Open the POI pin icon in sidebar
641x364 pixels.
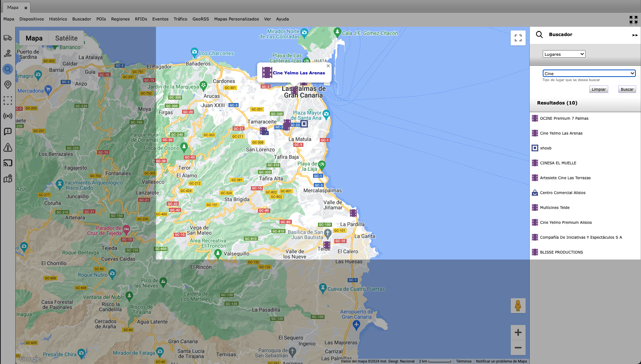coord(8,85)
